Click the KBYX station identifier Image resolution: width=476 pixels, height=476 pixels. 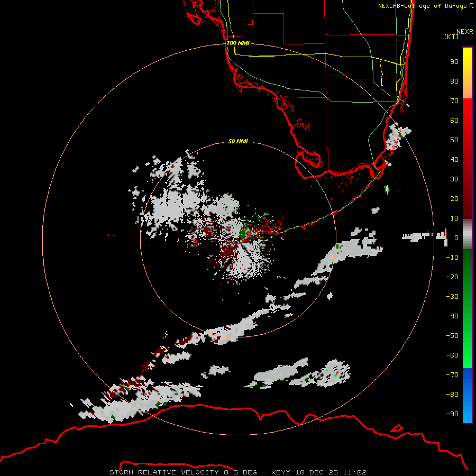(281, 472)
